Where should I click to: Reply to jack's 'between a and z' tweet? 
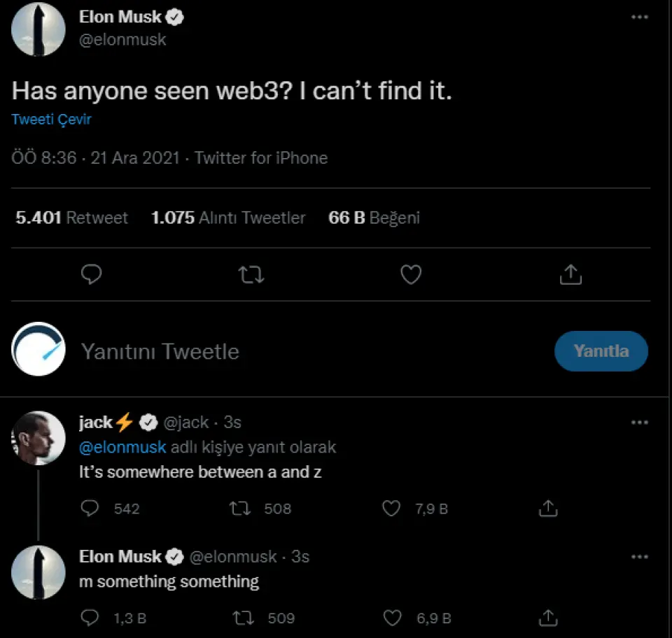90,509
